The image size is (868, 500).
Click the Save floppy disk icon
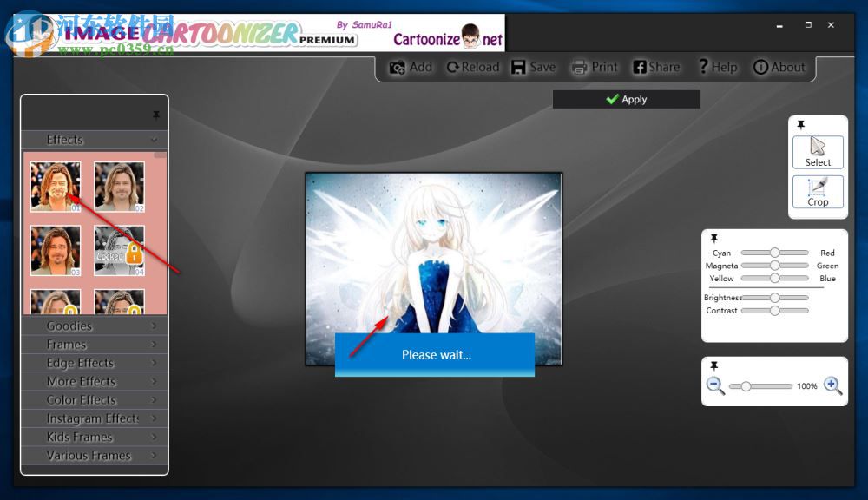click(518, 68)
